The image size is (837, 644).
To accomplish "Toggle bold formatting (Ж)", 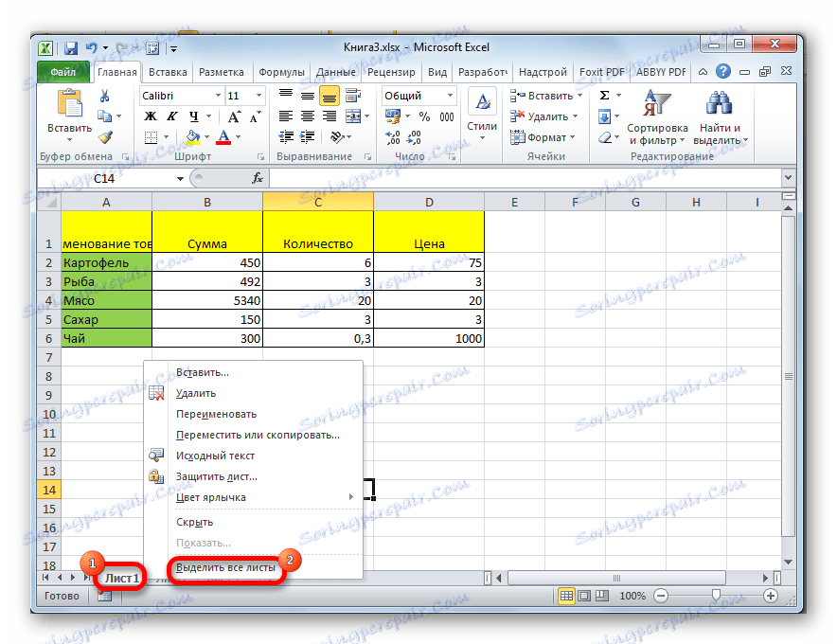I will click(x=151, y=116).
